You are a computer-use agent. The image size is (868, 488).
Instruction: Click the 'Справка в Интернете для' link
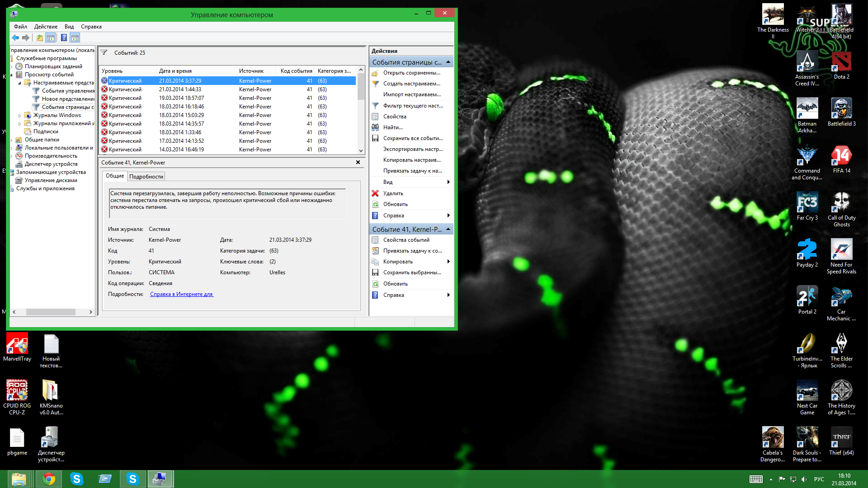pos(181,294)
